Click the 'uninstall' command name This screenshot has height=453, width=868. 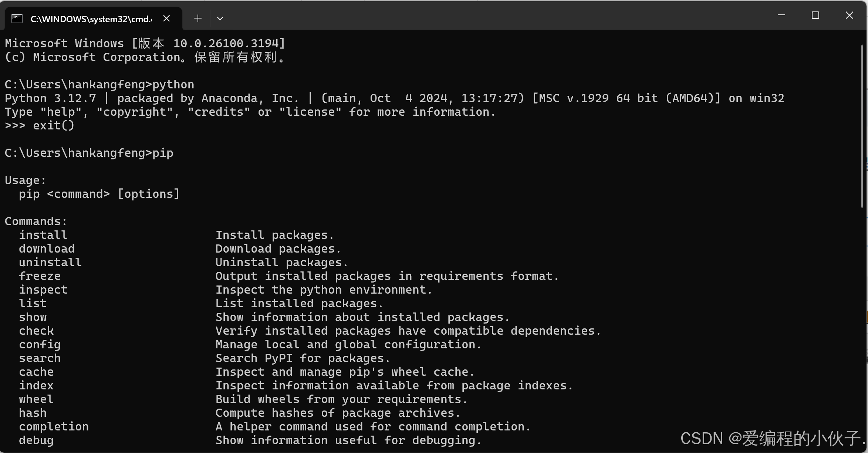[50, 263]
